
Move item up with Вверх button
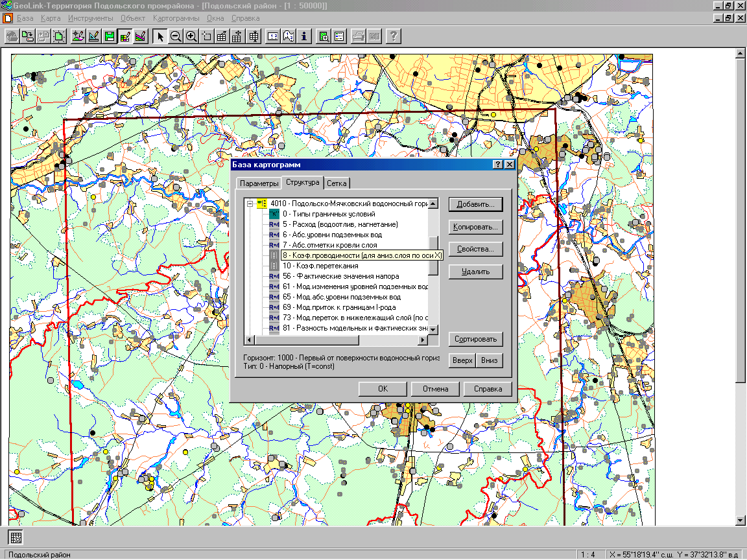point(462,360)
